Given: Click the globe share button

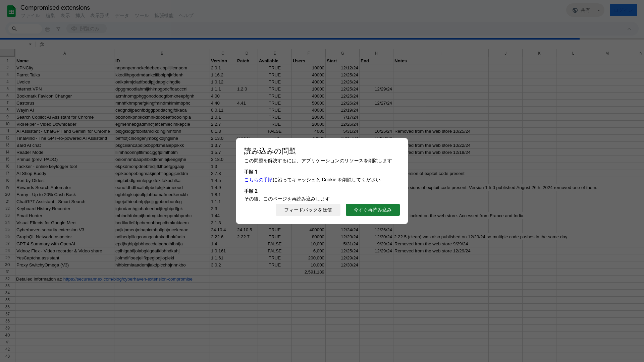Looking at the screenshot, I should [581, 10].
